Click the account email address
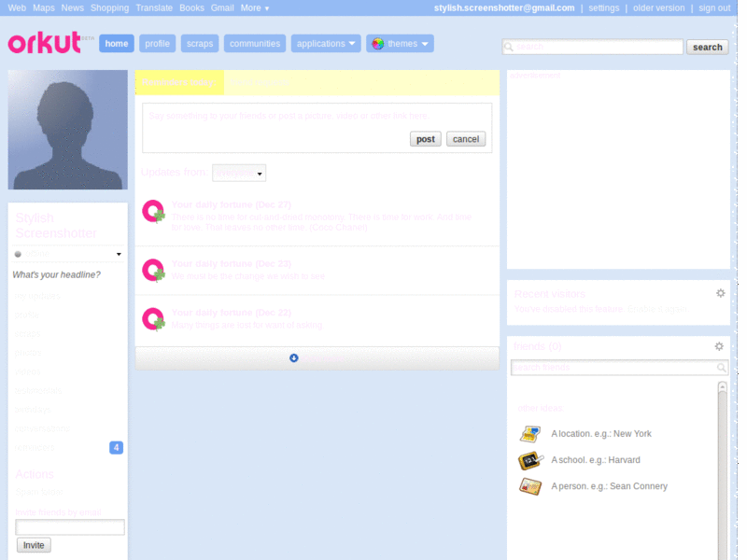Screen dimensions: 747x560 (x=504, y=8)
